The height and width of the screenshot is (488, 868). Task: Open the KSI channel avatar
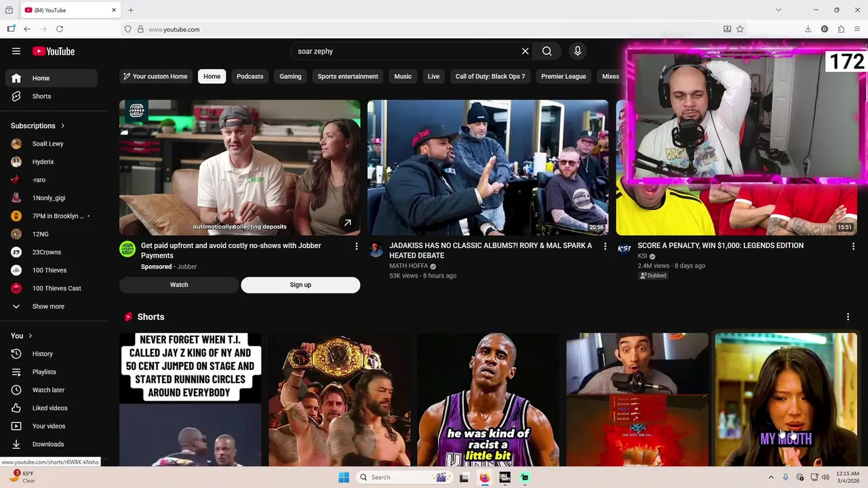624,249
